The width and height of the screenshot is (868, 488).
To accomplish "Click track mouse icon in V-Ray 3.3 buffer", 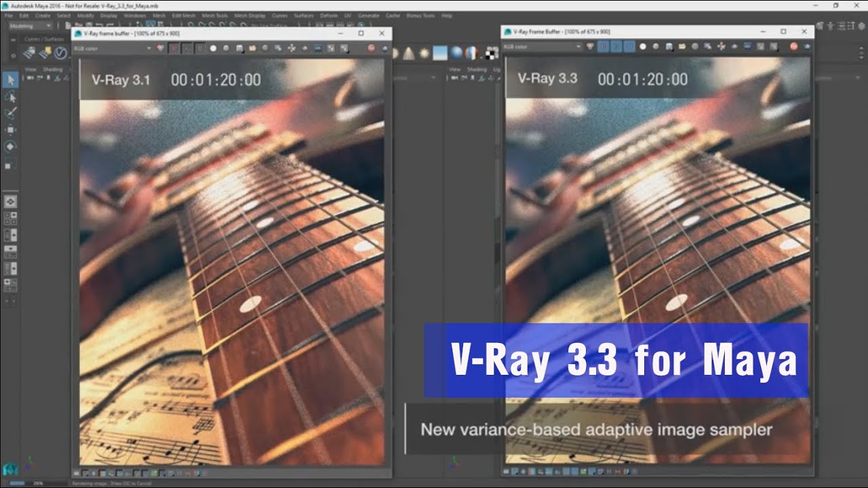I will tap(721, 47).
